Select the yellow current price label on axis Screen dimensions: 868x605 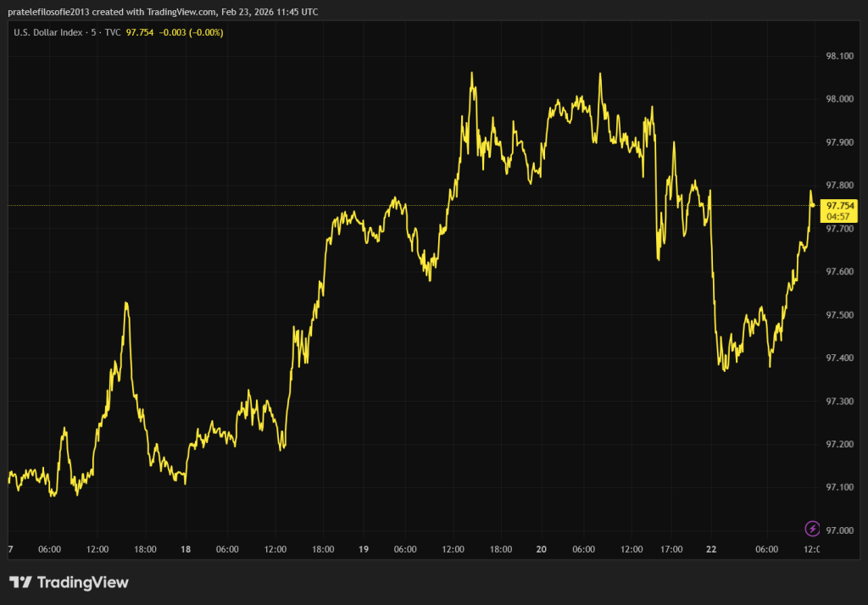coord(840,205)
